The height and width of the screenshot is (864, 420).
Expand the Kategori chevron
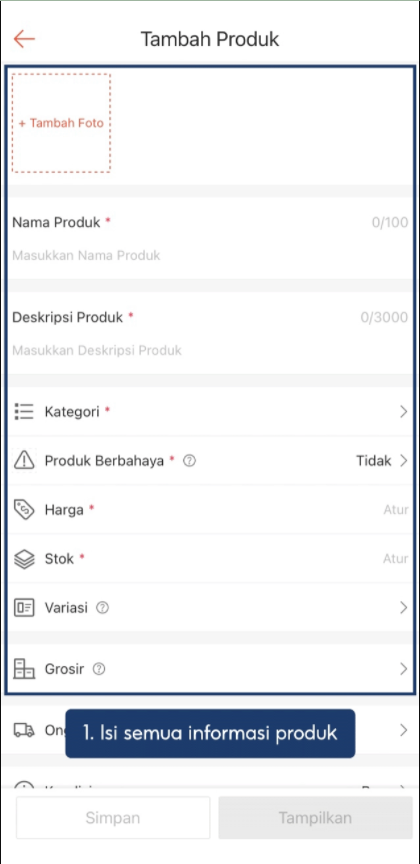coord(403,412)
